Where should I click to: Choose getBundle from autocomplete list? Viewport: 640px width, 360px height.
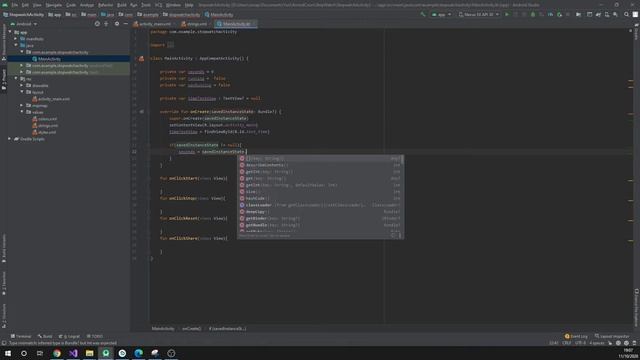click(x=320, y=225)
